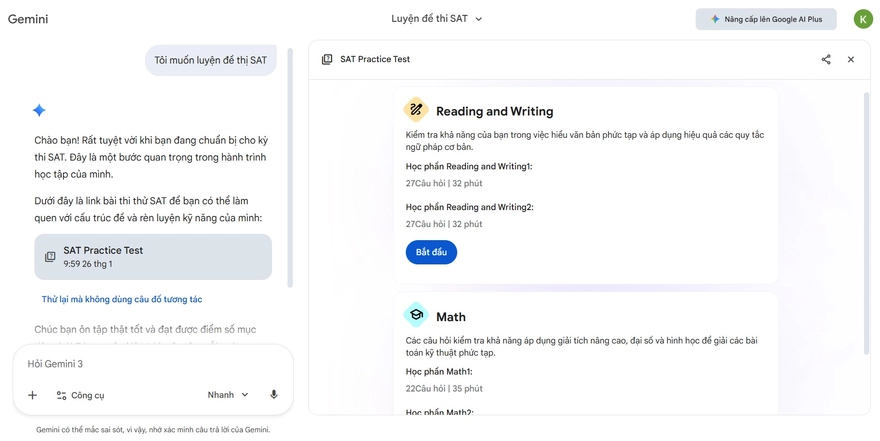
Task: Click the chat panel scrollbar
Action: tap(290, 167)
